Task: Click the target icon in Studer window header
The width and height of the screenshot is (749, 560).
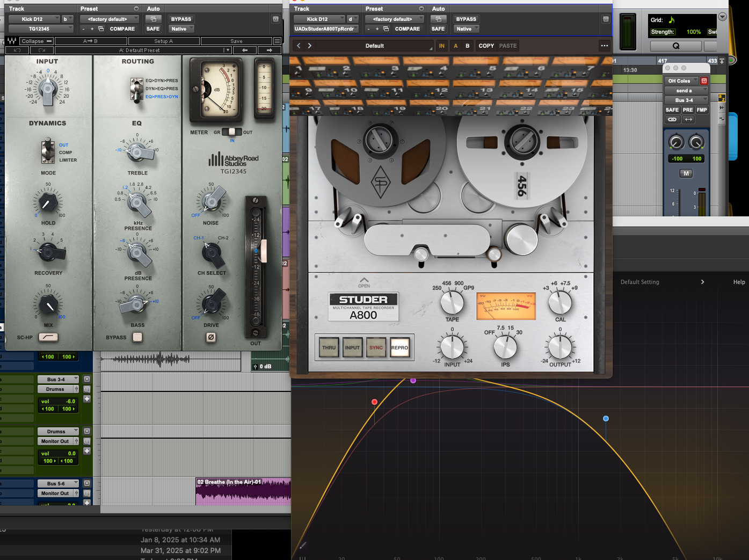Action: click(x=606, y=19)
